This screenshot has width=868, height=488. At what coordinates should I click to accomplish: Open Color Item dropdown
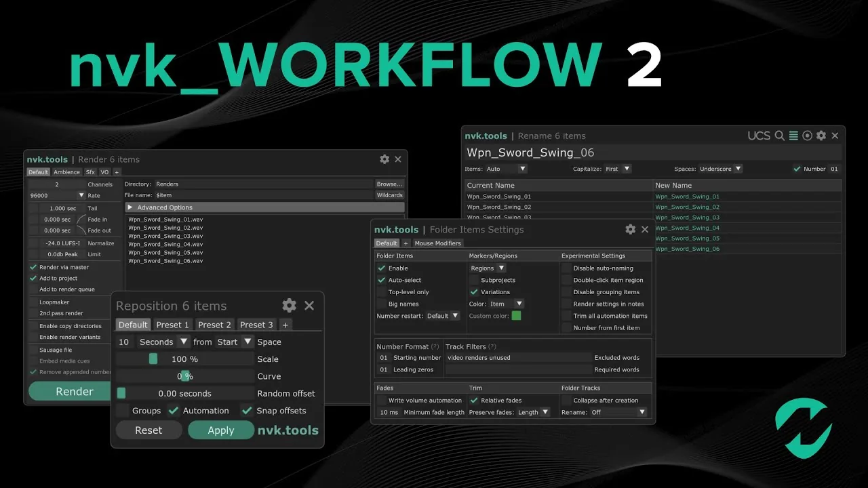506,304
